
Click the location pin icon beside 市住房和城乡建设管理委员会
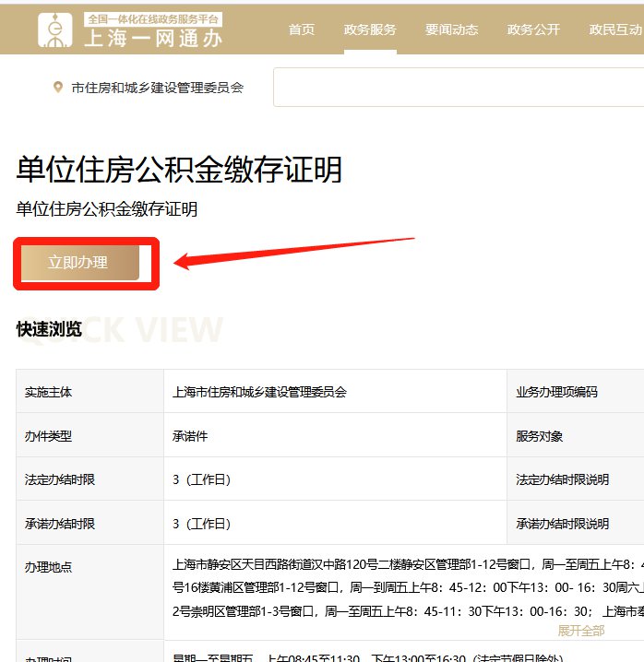(58, 88)
